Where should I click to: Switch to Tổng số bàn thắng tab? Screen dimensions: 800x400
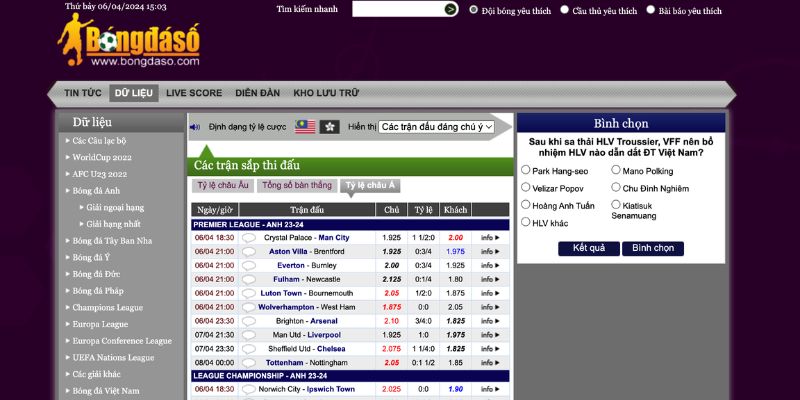pyautogui.click(x=296, y=185)
